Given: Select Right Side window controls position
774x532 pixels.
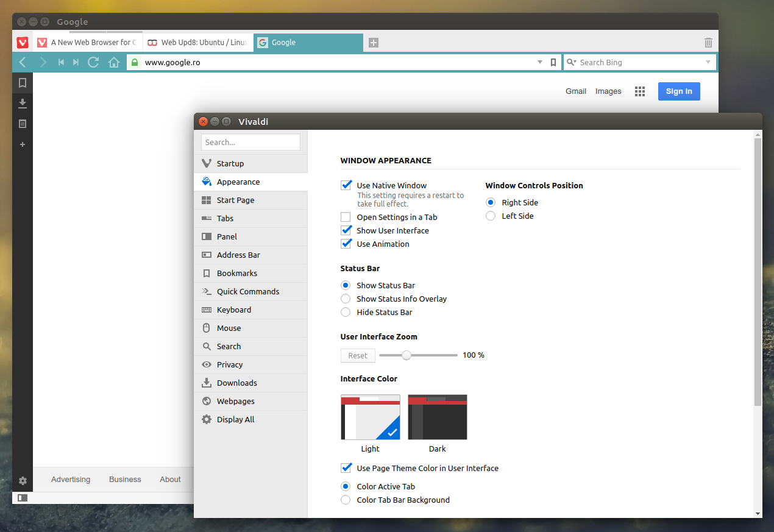Looking at the screenshot, I should pyautogui.click(x=491, y=202).
